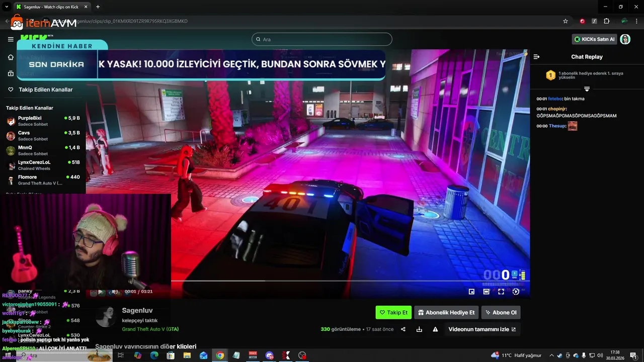The width and height of the screenshot is (644, 362).
Task: Open File Explorer from taskbar
Action: [x=187, y=355]
